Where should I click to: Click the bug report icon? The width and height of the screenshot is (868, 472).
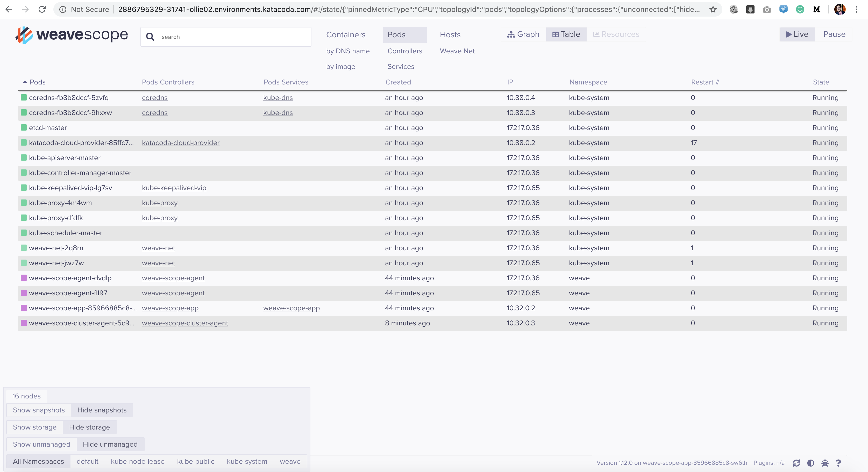825,463
